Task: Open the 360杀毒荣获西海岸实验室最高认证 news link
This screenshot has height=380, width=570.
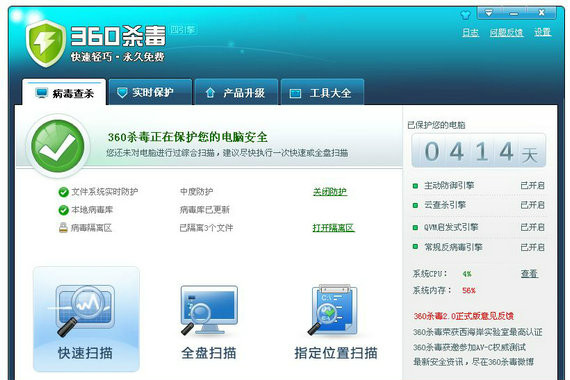Action: pyautogui.click(x=477, y=332)
